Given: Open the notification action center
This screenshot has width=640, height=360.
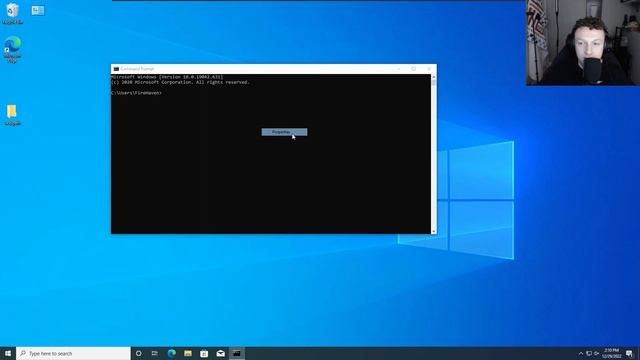Looking at the screenshot, I should click(629, 353).
